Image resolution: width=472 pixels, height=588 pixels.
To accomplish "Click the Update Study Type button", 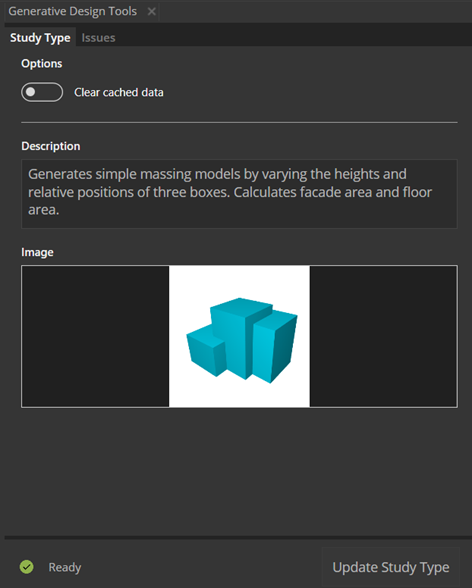I will [x=391, y=567].
